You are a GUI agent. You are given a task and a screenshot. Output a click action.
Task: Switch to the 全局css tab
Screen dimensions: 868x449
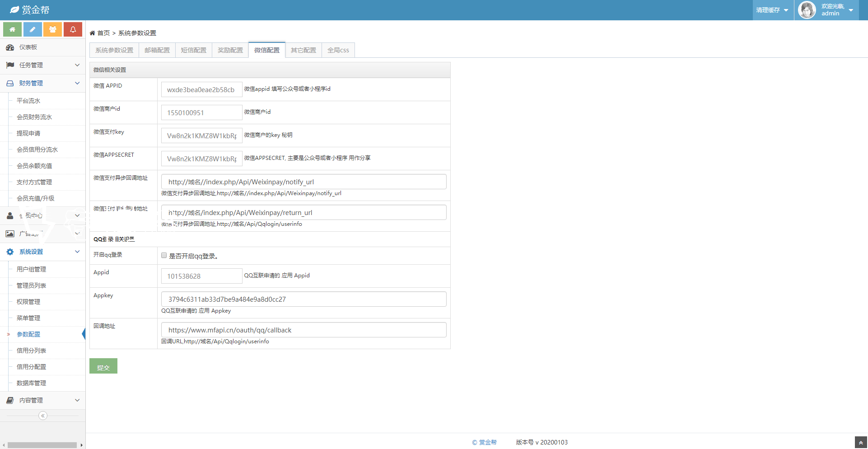point(338,50)
